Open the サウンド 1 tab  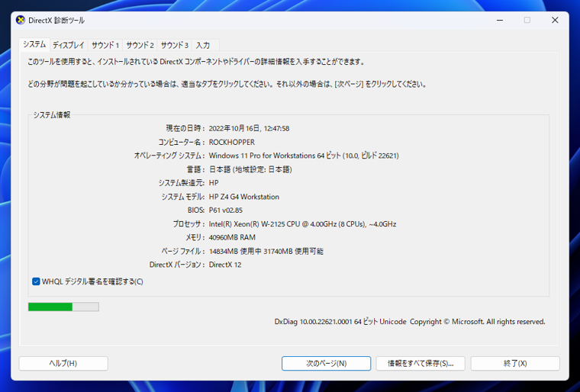(105, 45)
